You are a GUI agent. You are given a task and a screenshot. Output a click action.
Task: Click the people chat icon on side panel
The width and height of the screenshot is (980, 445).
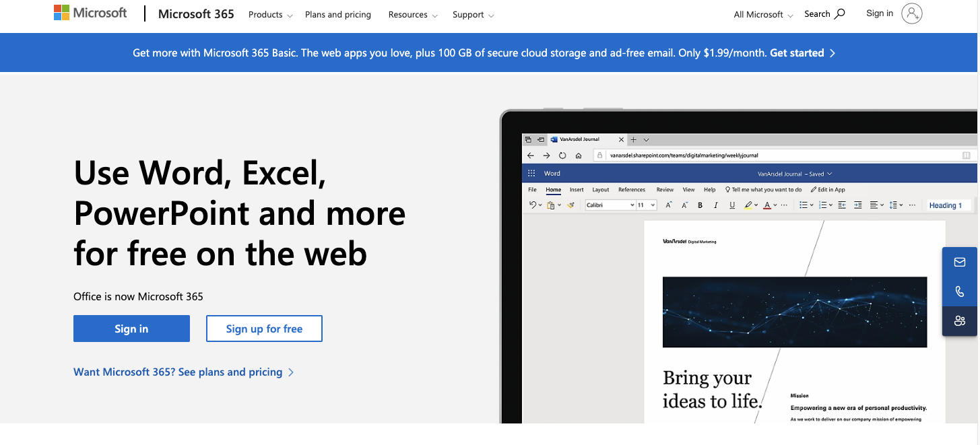tap(960, 321)
